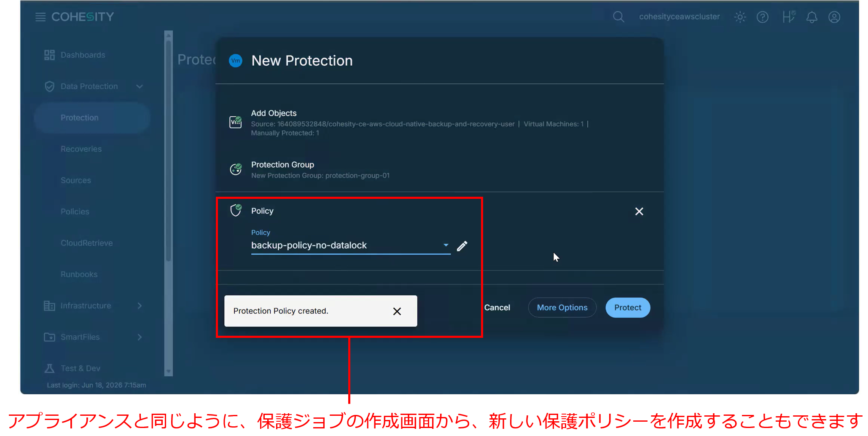The image size is (868, 436).
Task: Toggle the light/dark theme sun icon
Action: point(740,17)
